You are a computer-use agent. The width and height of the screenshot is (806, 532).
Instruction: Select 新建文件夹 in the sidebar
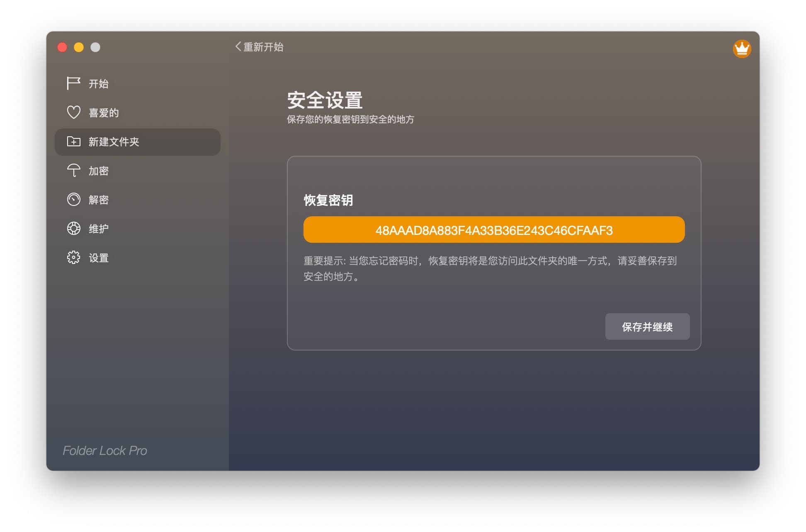138,142
